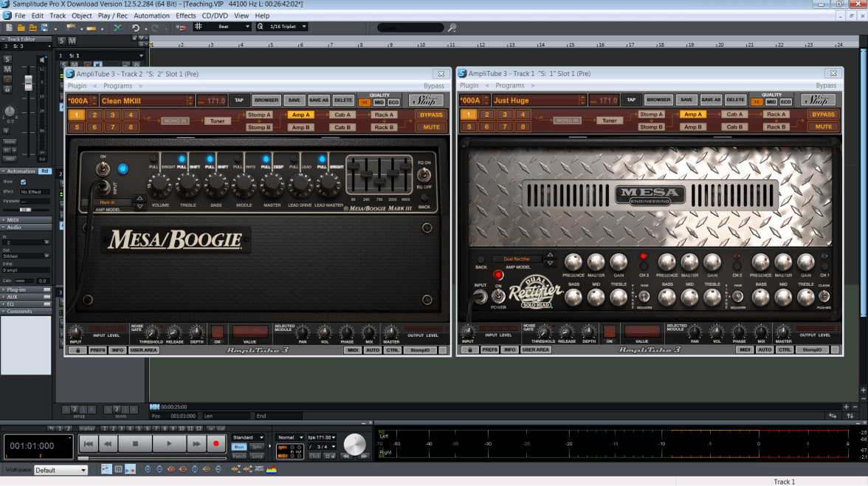Flip the ON power switch on the Mesa/Boogie amp
868x486 pixels.
click(x=103, y=171)
